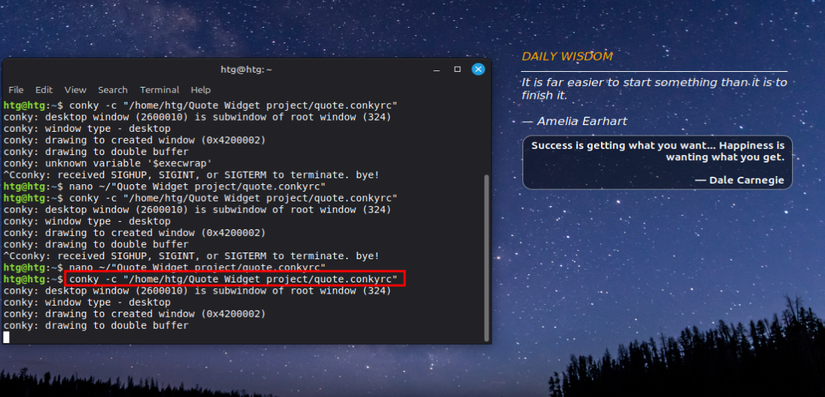Open the Terminal menu
This screenshot has width=825, height=397.
click(159, 90)
